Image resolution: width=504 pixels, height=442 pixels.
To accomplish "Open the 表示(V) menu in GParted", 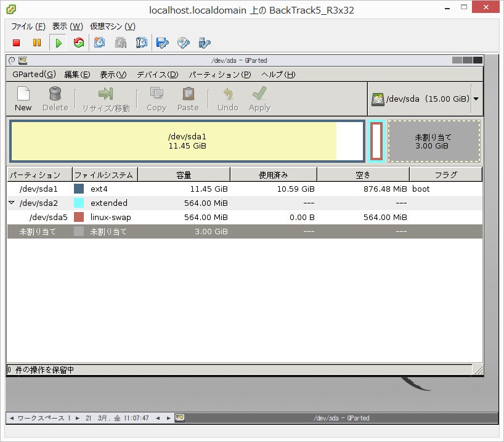I will 113,75.
